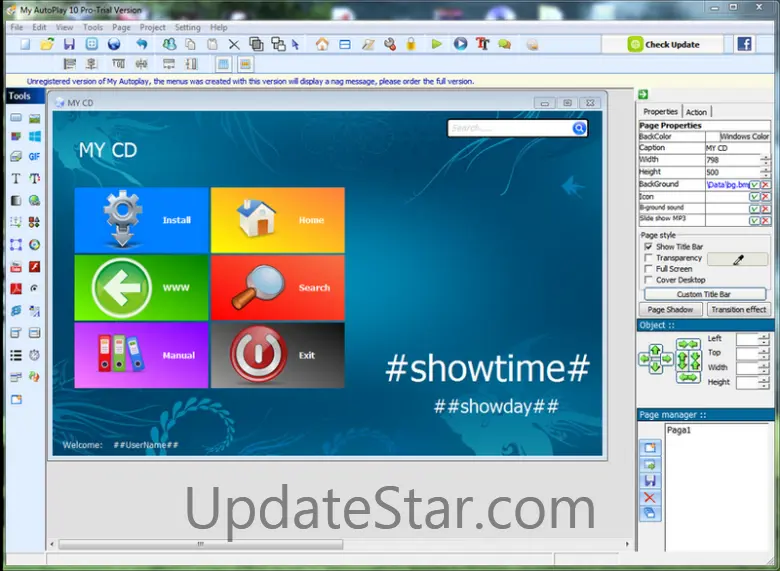Viewport: 780px width, 571px height.
Task: Click green check in Slide show MP3 row
Action: [x=755, y=220]
